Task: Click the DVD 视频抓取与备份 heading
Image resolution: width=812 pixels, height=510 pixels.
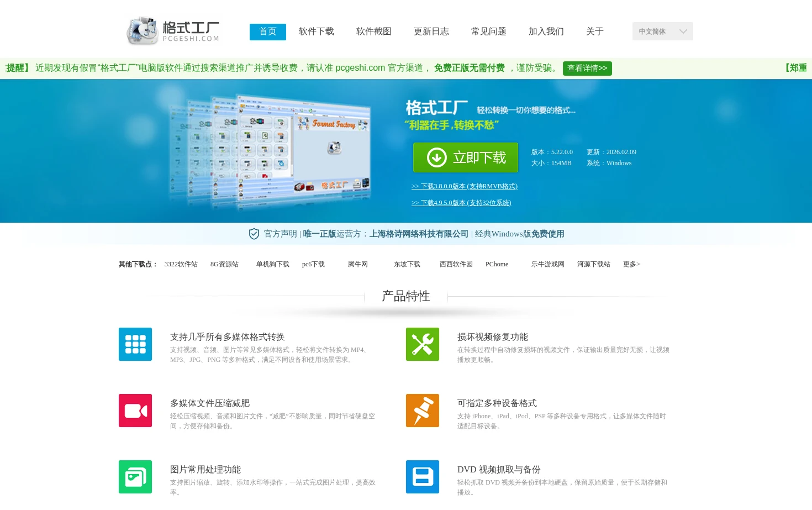Action: pos(499,470)
